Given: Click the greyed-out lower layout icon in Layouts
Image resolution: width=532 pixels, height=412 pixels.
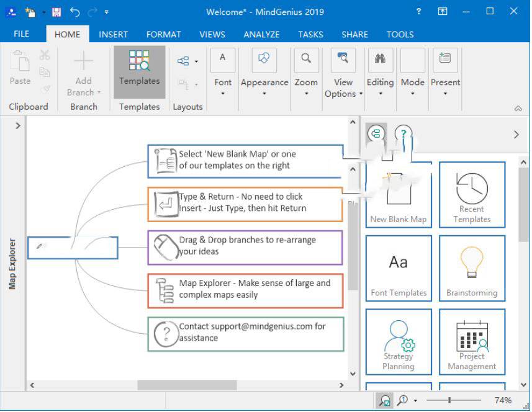Looking at the screenshot, I should 184,84.
